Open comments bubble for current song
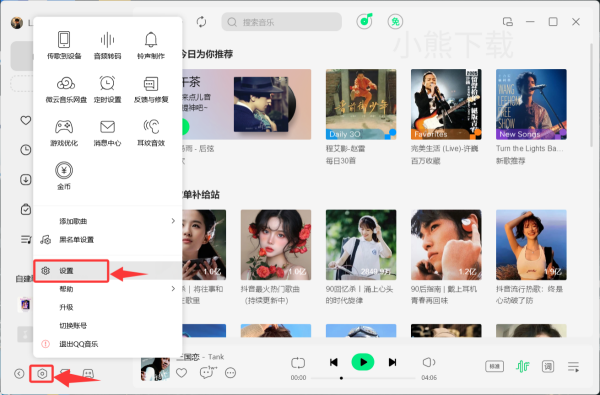This screenshot has width=600, height=395. pos(207,372)
